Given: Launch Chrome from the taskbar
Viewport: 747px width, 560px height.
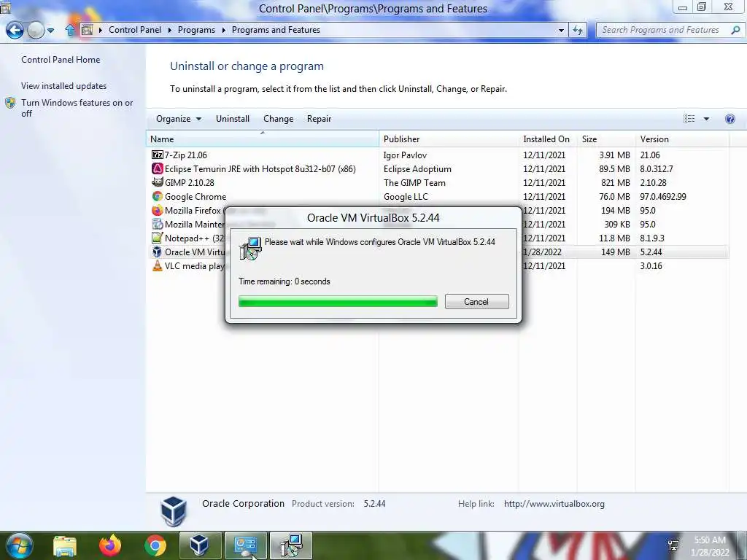Looking at the screenshot, I should (155, 545).
